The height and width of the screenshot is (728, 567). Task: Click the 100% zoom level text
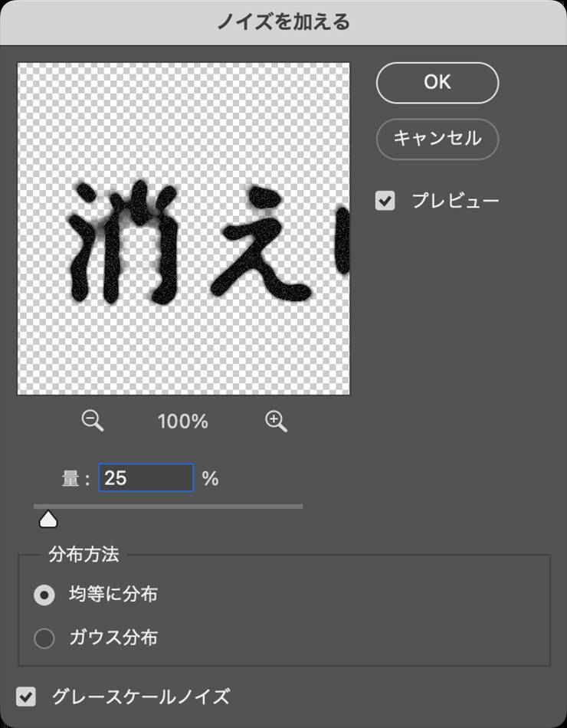183,421
